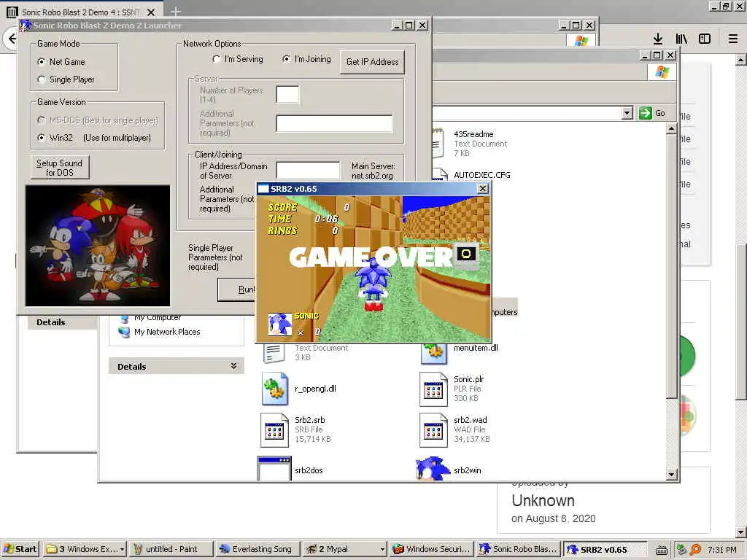
Task: Select the I'm Joining network option
Action: pos(286,58)
